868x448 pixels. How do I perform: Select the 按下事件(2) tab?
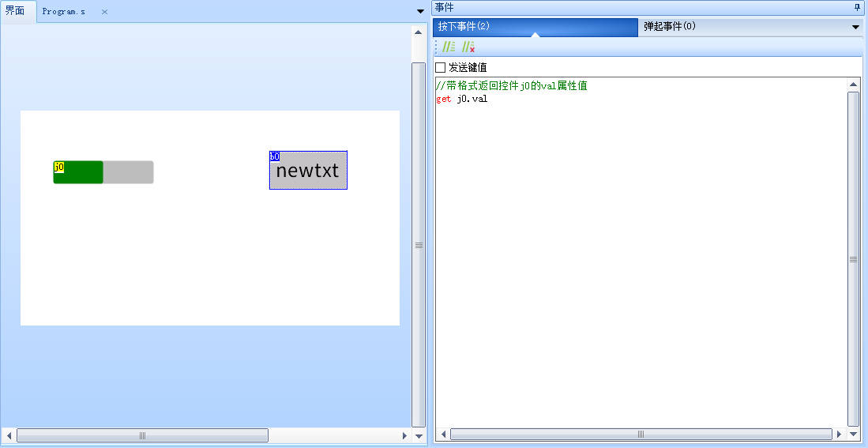tap(464, 26)
